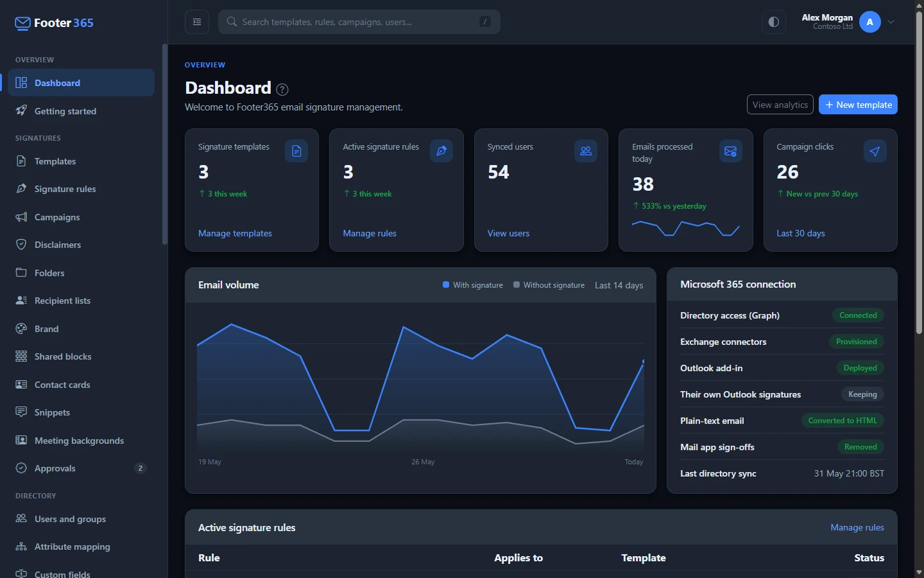Click the page vertical scrollbar thumb
Image resolution: width=924 pixels, height=578 pixels.
pos(919,172)
